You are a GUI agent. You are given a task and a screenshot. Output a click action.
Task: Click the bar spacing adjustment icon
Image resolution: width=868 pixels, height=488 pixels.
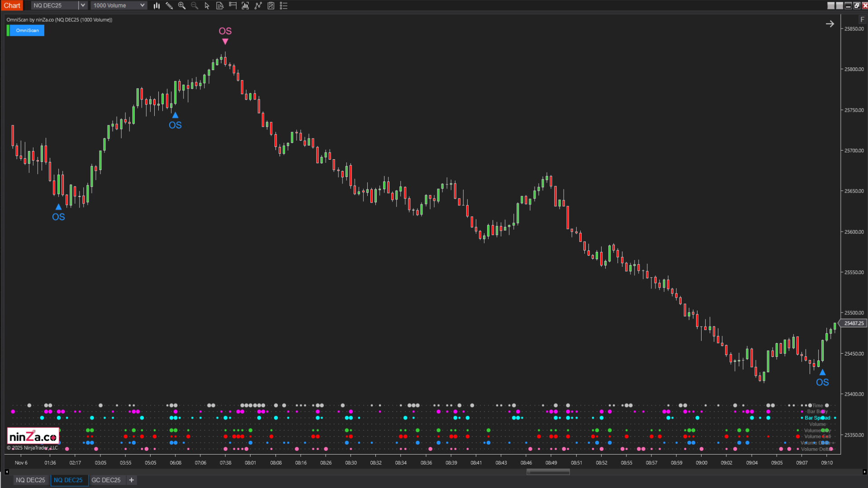click(245, 5)
